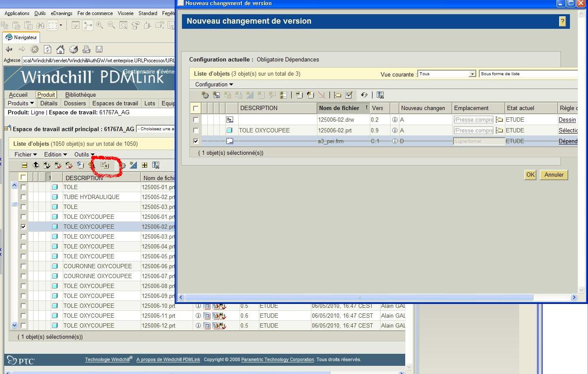Viewport: 588px width, 374px height.
Task: Open the eDrawings menu
Action: click(62, 13)
